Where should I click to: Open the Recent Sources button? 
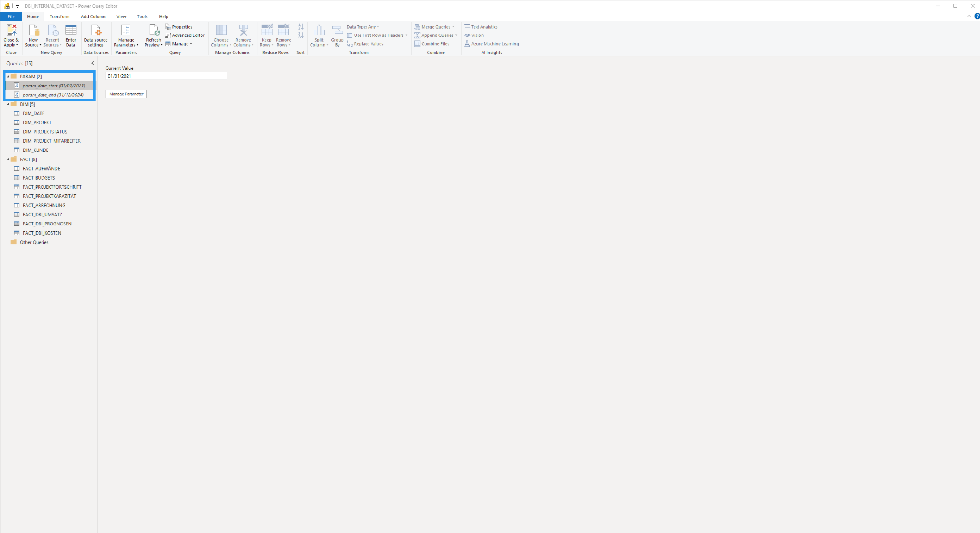coord(52,36)
